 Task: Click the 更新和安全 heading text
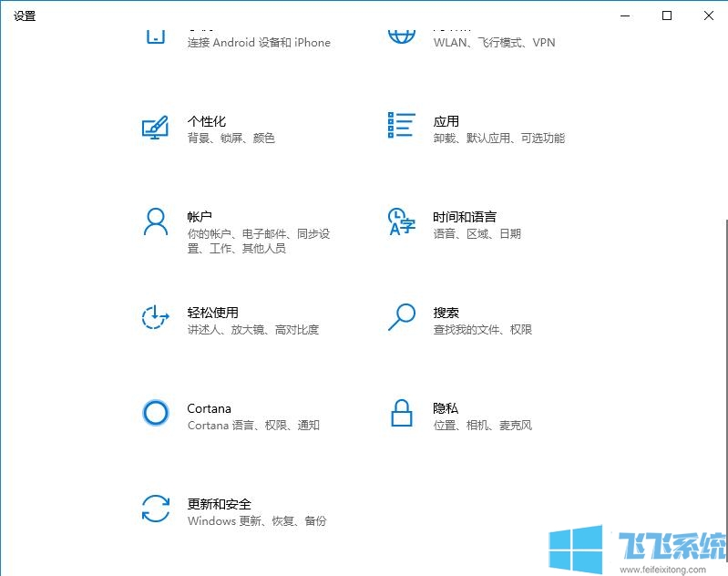coord(219,504)
